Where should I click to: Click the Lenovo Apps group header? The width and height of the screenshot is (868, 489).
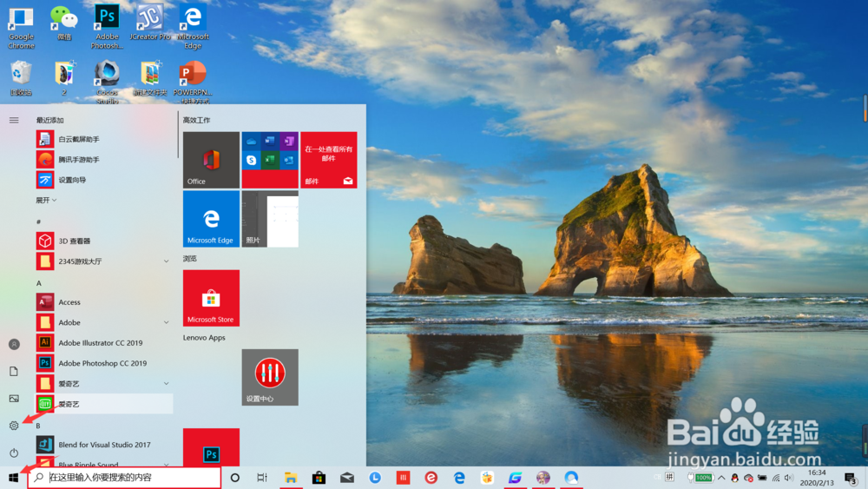tap(204, 337)
